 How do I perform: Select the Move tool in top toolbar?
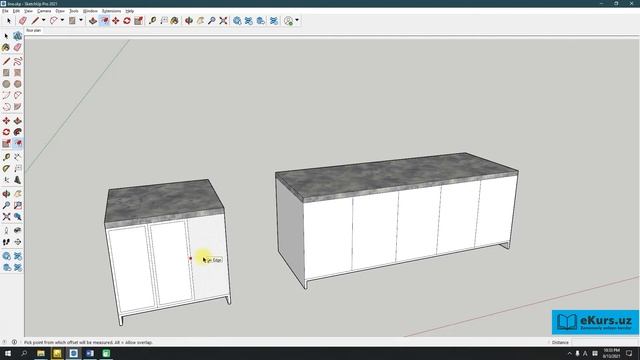(x=116, y=20)
